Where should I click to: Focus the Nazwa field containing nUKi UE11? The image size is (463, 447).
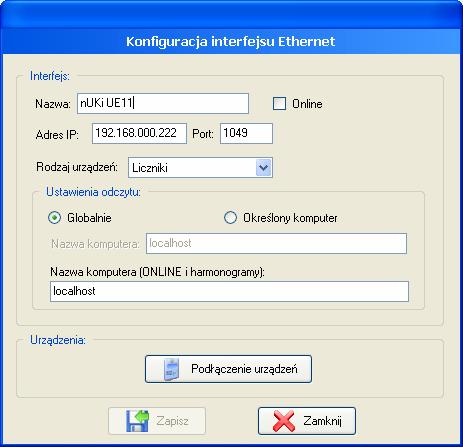pyautogui.click(x=163, y=103)
